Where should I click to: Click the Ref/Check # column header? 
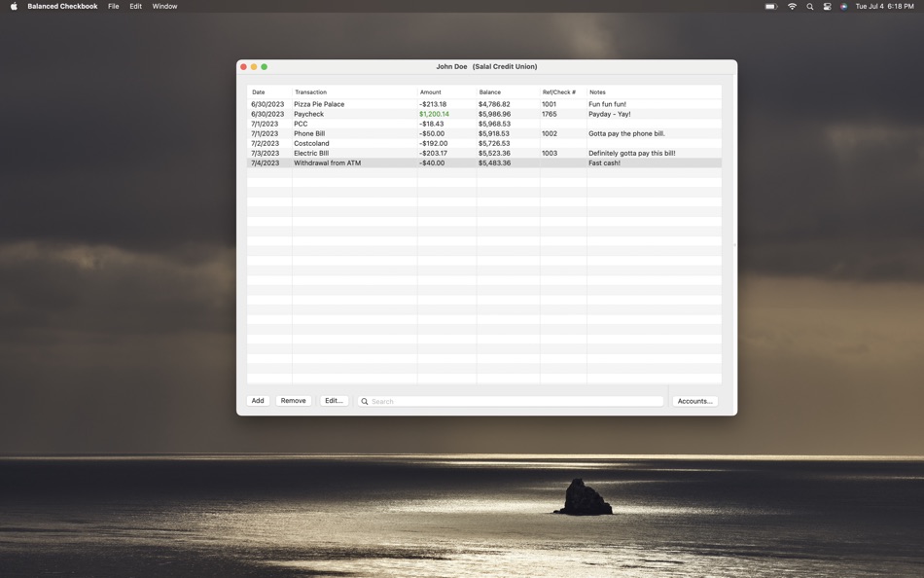[563, 92]
